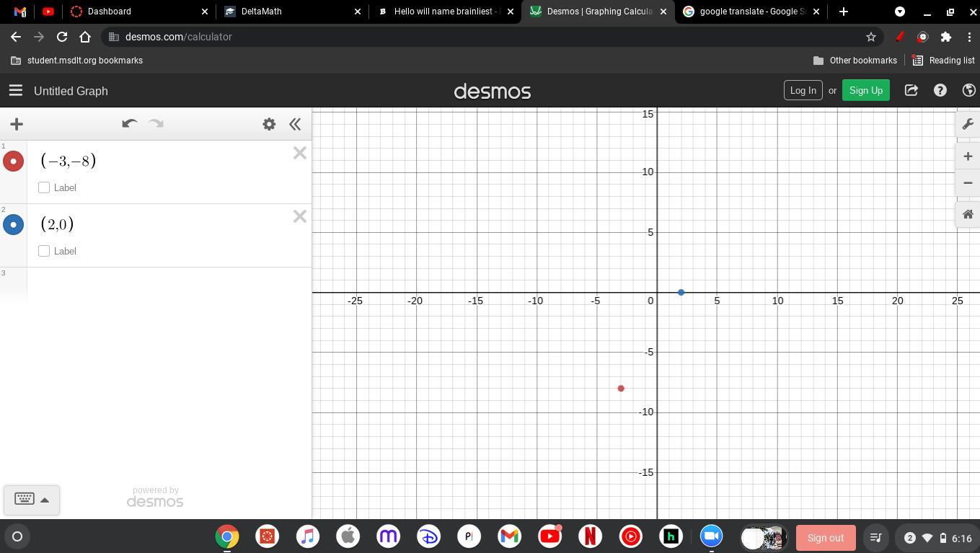The image size is (980, 553).
Task: Launch Zoom from the shelf
Action: click(x=711, y=536)
